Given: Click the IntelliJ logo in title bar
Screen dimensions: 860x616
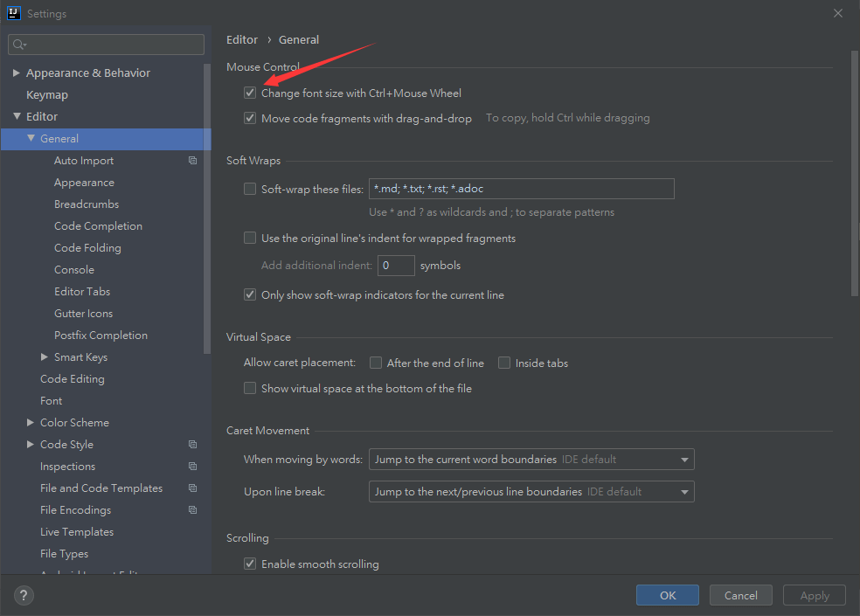Looking at the screenshot, I should [x=14, y=14].
